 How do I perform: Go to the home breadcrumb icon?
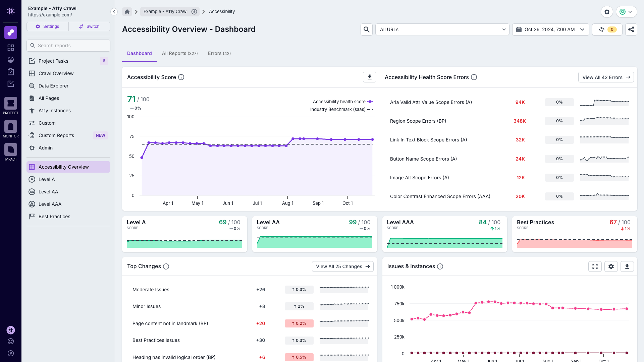127,12
